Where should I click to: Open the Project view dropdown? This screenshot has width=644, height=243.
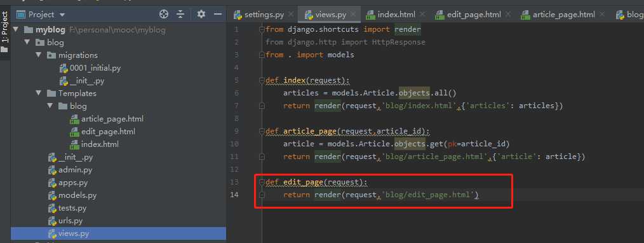(x=62, y=15)
